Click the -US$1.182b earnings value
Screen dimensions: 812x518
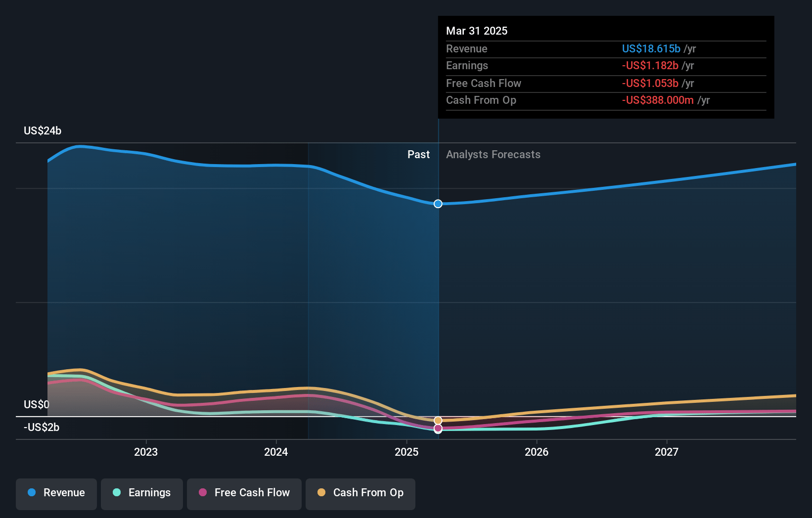[650, 65]
